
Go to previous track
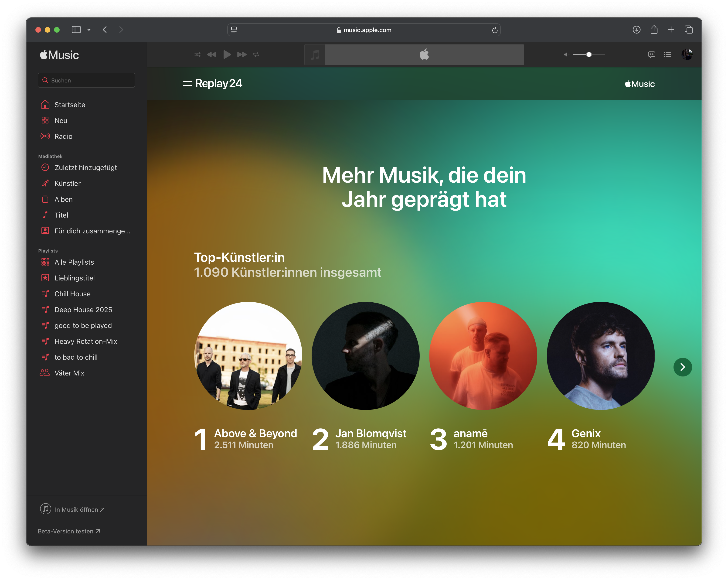point(212,54)
